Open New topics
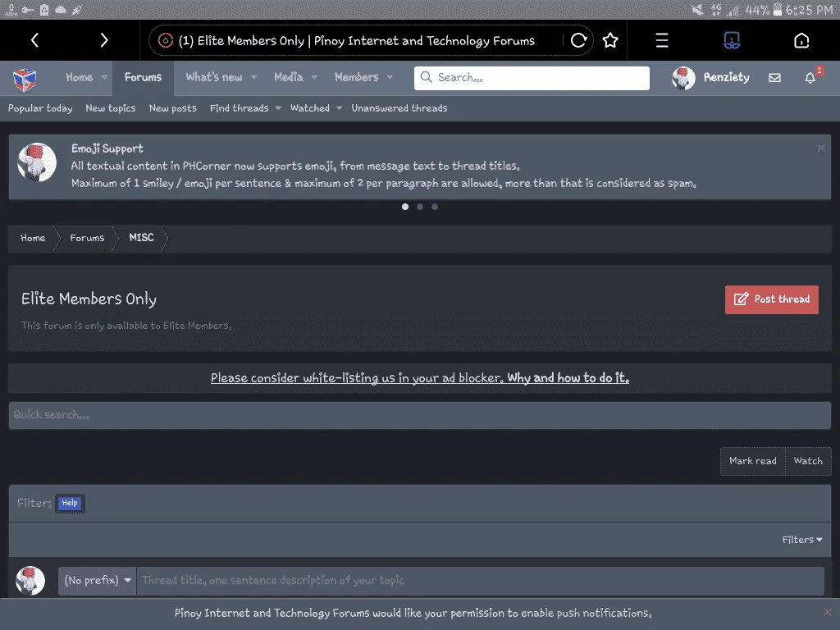The width and height of the screenshot is (840, 630). pyautogui.click(x=111, y=108)
